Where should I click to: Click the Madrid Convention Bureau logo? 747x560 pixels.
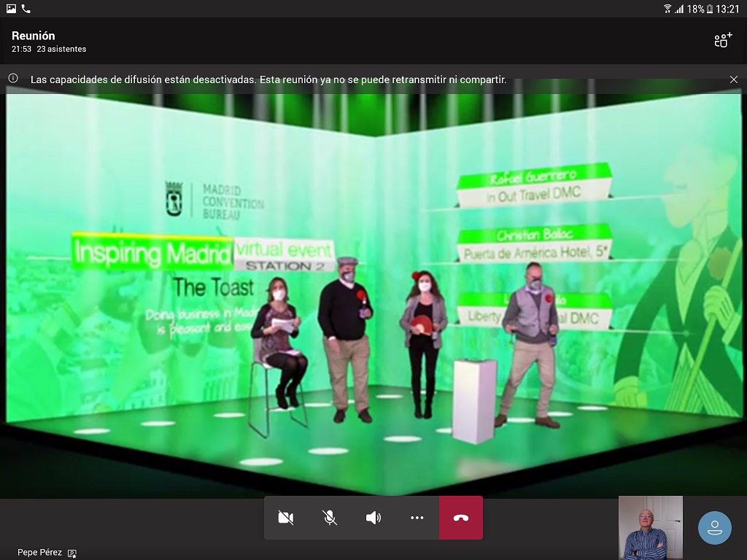click(x=215, y=199)
